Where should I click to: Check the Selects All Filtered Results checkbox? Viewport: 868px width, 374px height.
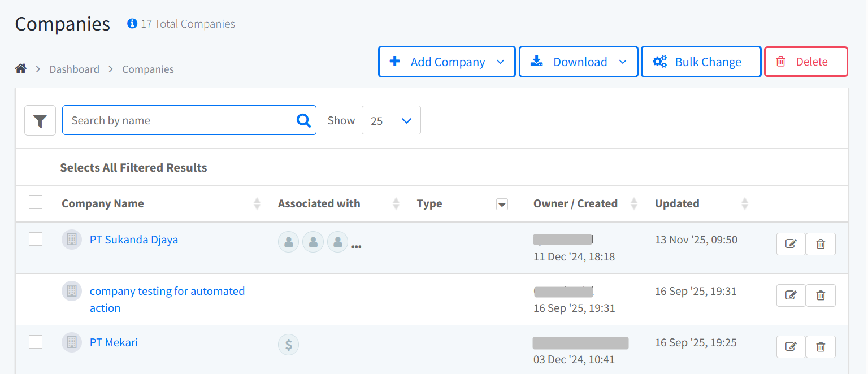(x=36, y=166)
